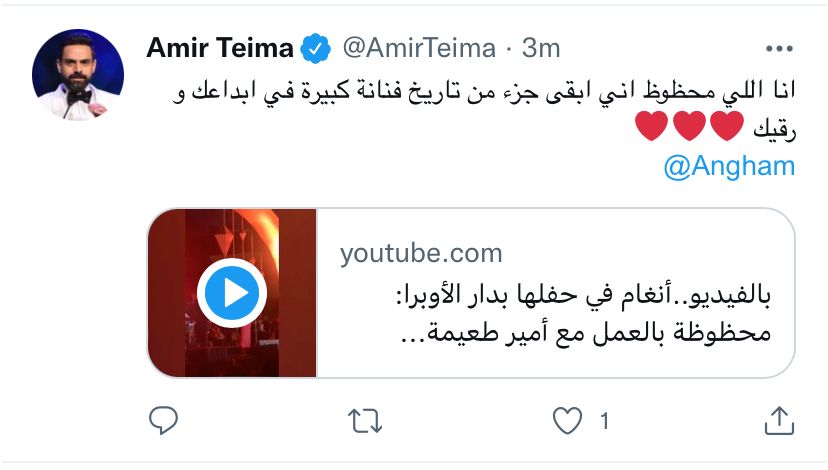The height and width of the screenshot is (470, 828).
Task: Click the Amir Teima display name
Action: pos(220,48)
